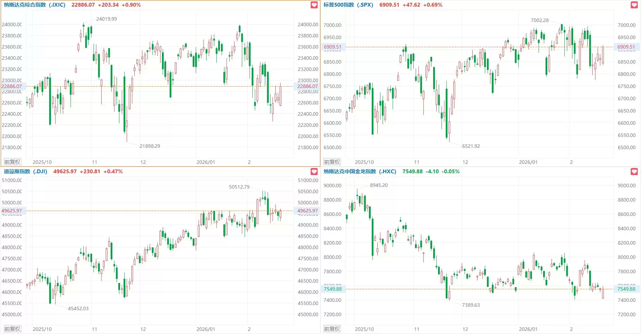Click the 50512.79 peak label on the Dow chart
Screen dimensions: 644x334
coord(239,187)
